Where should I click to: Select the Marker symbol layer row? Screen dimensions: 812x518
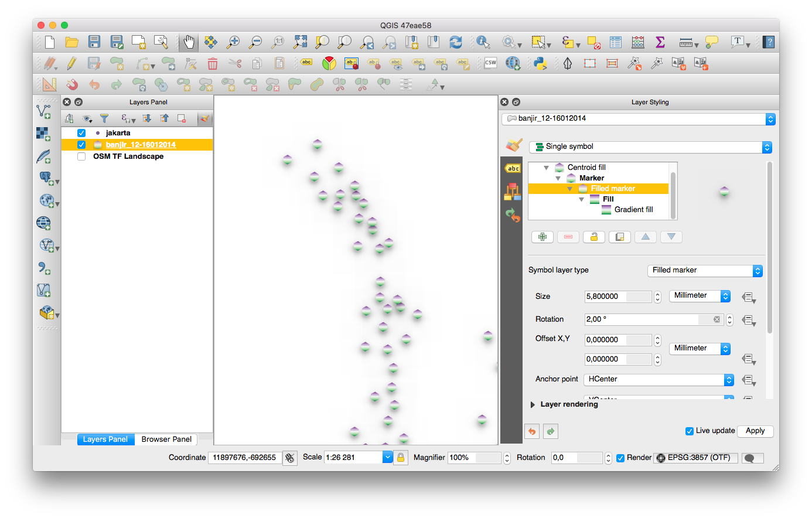point(598,178)
